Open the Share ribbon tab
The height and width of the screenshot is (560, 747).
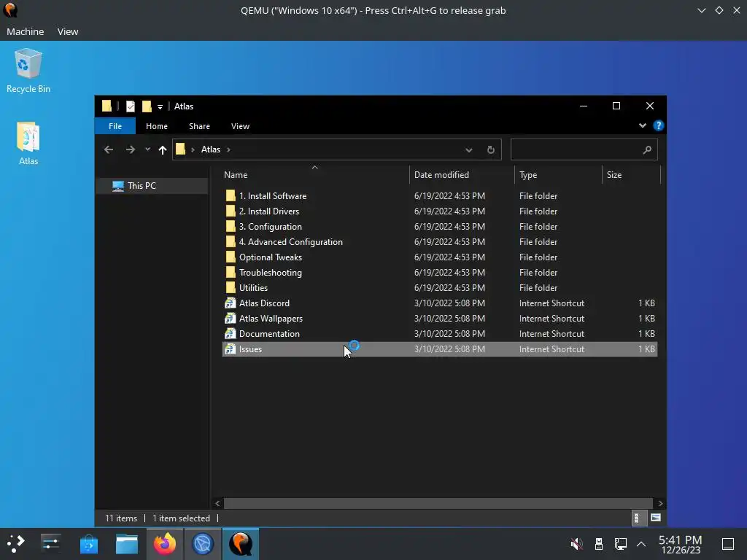point(199,126)
